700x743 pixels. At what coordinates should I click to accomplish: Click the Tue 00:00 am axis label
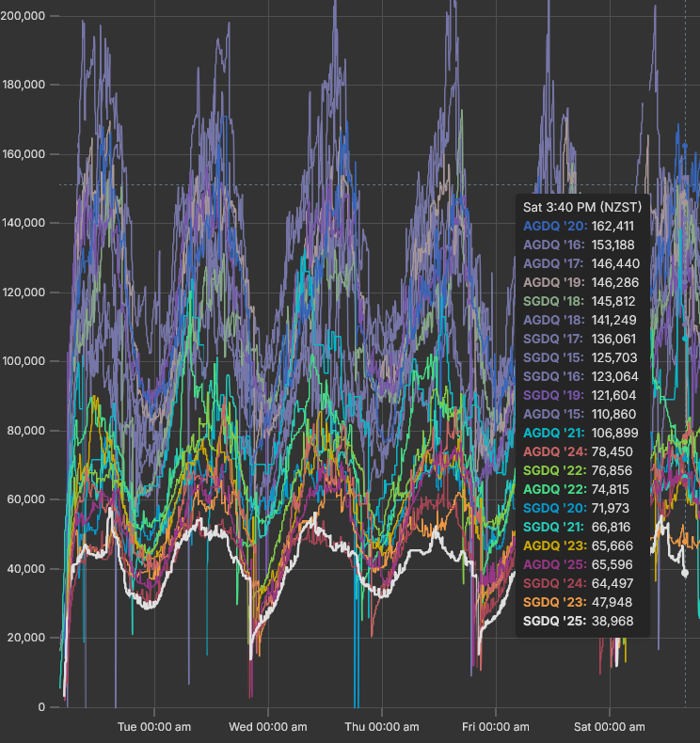coord(154,727)
